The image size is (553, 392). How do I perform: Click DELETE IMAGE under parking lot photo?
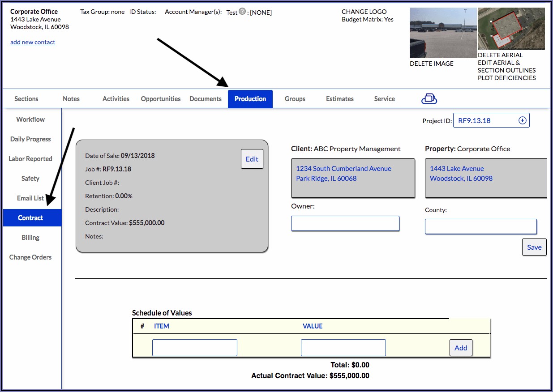tap(431, 64)
